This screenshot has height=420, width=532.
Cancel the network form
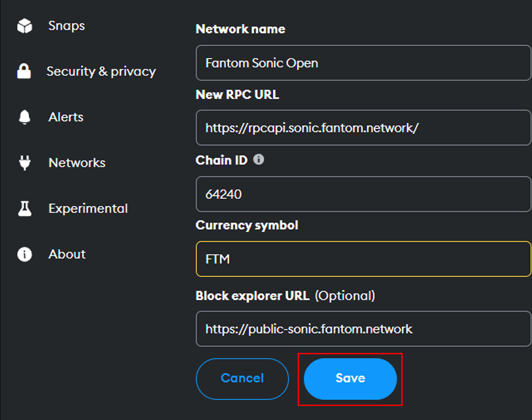[x=242, y=378]
